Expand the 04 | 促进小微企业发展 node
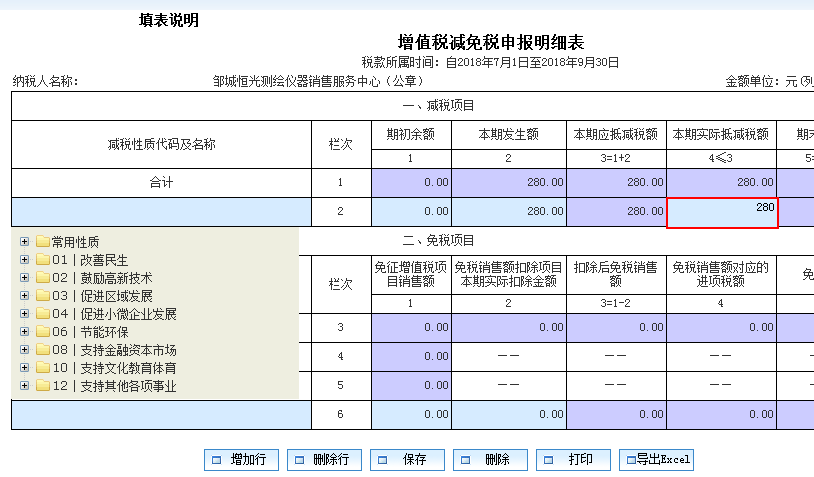 point(24,314)
